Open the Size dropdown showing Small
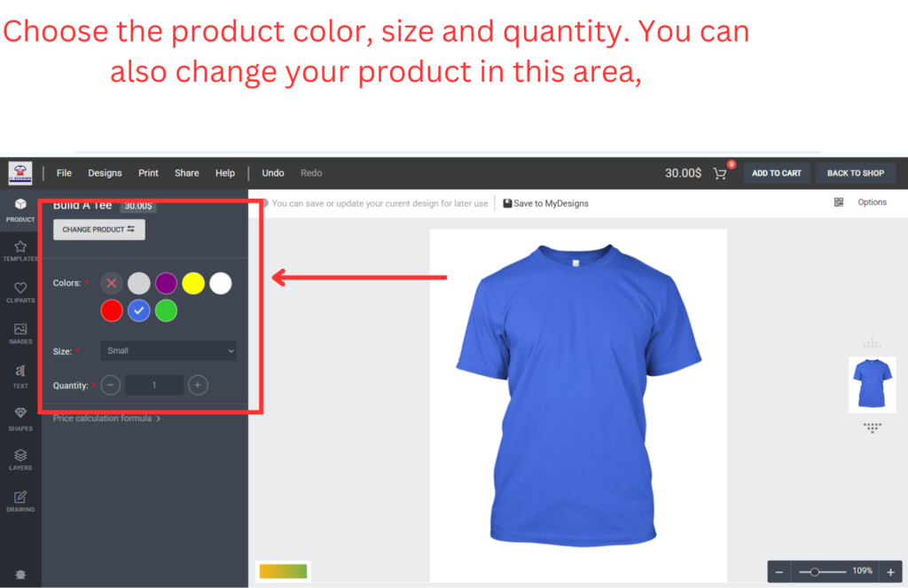The width and height of the screenshot is (908, 588). tap(168, 350)
